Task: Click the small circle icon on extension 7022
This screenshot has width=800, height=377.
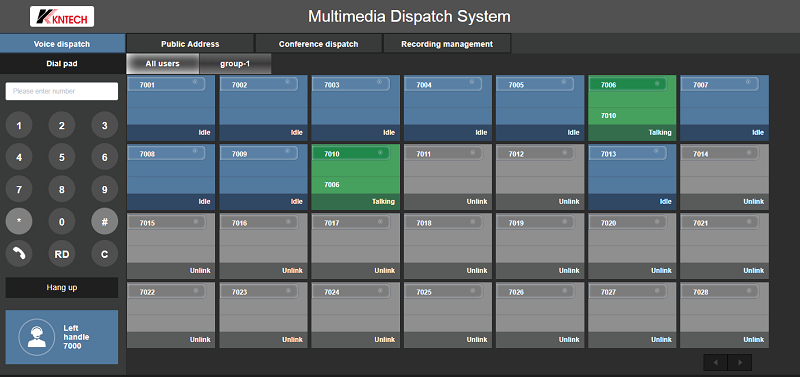Action: point(195,290)
